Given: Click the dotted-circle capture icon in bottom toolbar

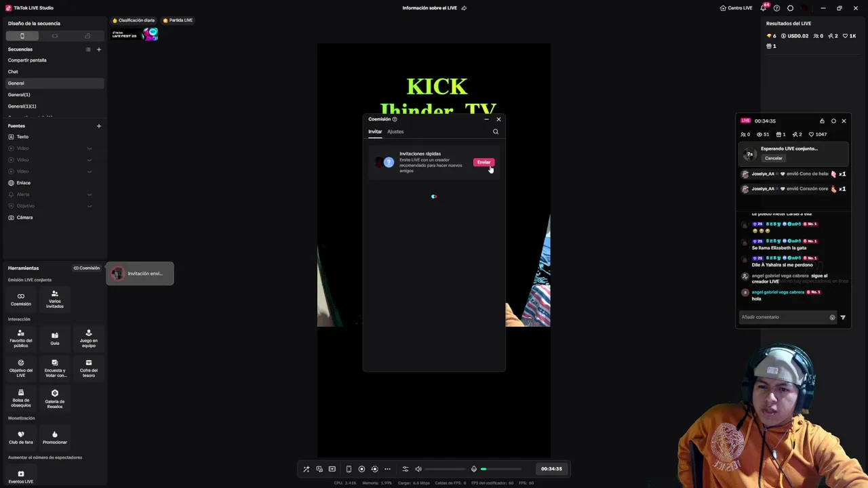Looking at the screenshot, I should 374,469.
